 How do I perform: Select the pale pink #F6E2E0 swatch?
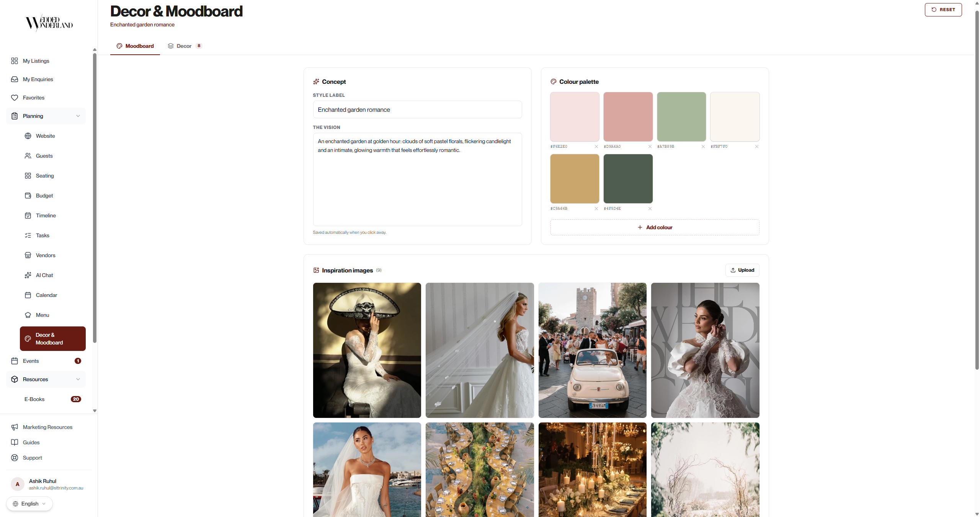[x=575, y=117]
